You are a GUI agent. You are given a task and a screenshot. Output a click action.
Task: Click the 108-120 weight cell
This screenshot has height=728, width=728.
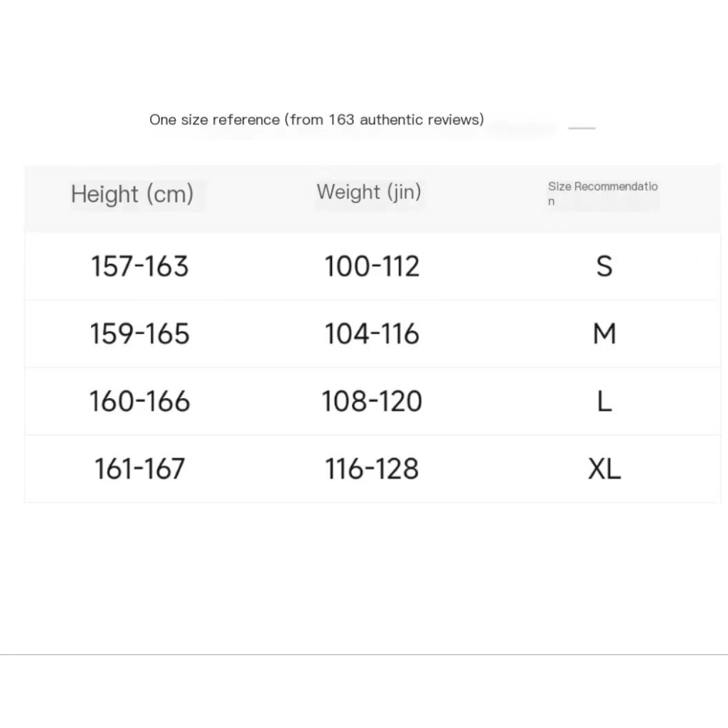tap(372, 401)
